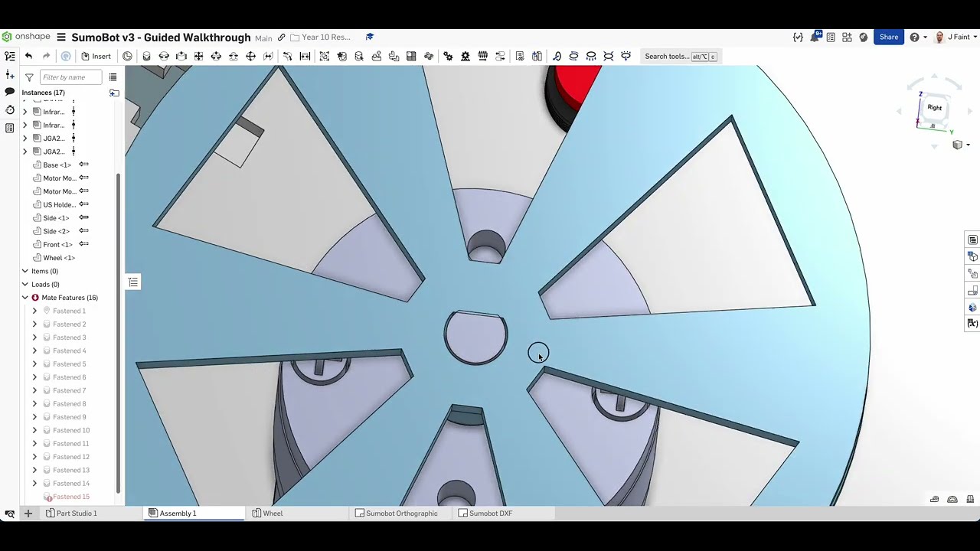The width and height of the screenshot is (980, 551).
Task: Click the add folder icon next to Instances
Action: tap(114, 93)
